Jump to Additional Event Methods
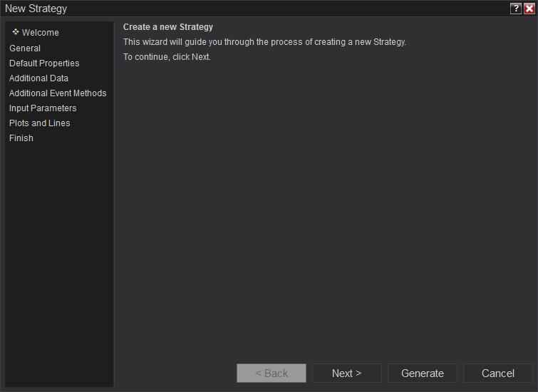 [58, 93]
